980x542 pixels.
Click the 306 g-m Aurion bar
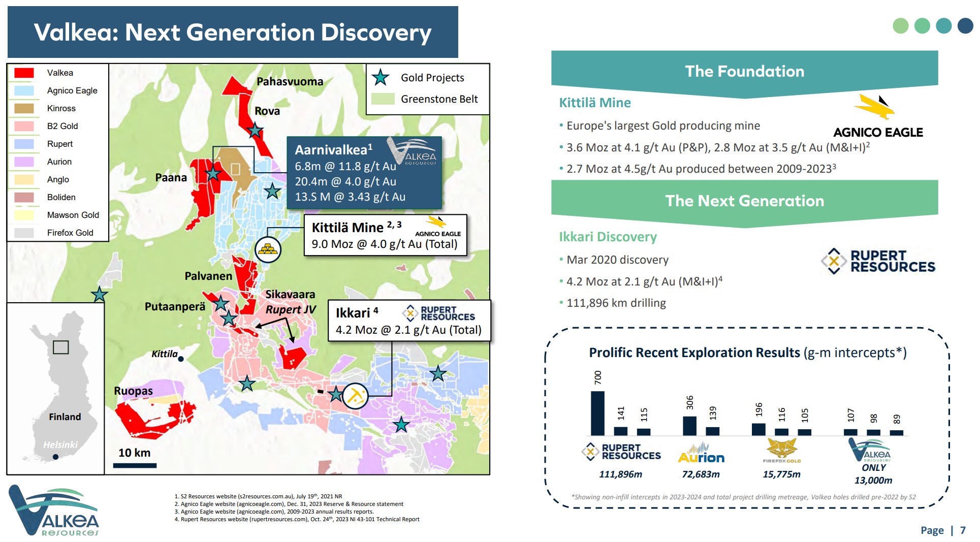tap(689, 426)
